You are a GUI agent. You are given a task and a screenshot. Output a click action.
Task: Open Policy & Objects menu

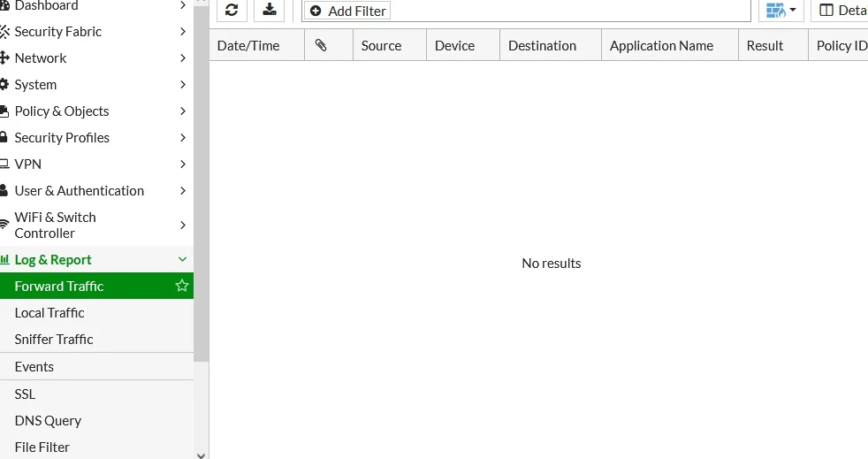[97, 111]
